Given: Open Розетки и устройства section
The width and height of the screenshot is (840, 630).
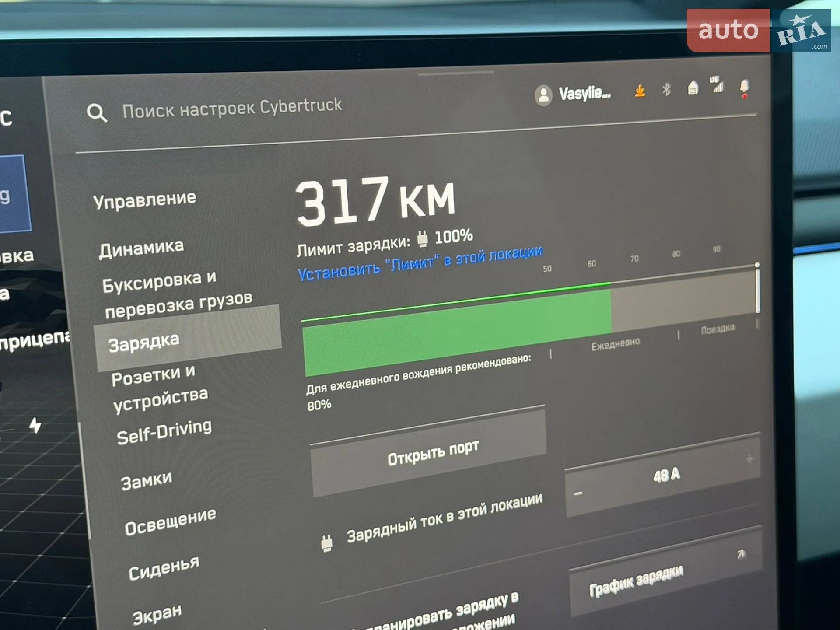Looking at the screenshot, I should (160, 388).
